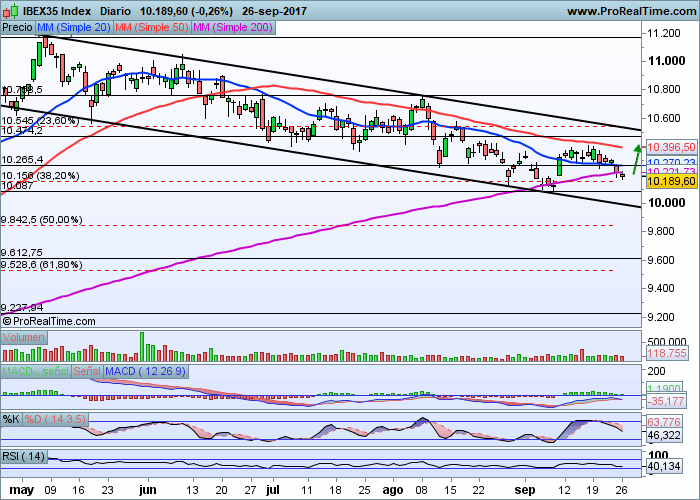This screenshot has height=500, width=700.
Task: Click the magenta 10.221,73 price tag
Action: click(x=671, y=171)
